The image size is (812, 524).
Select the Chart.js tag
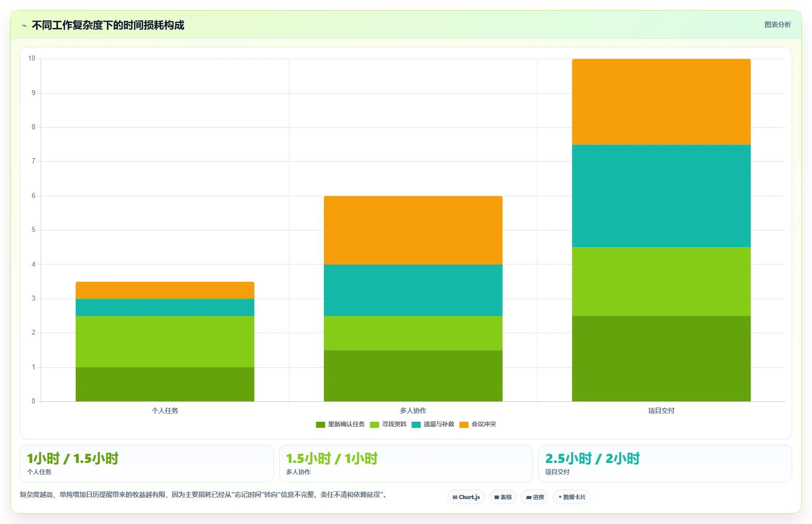466,497
